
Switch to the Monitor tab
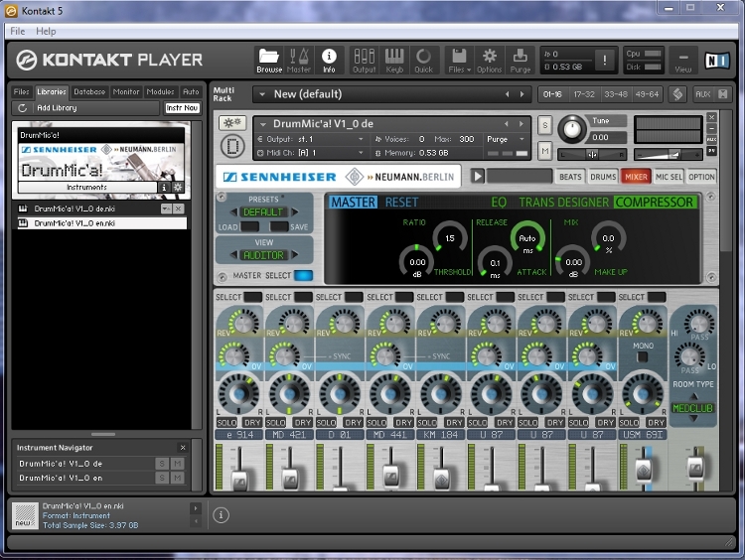click(126, 91)
